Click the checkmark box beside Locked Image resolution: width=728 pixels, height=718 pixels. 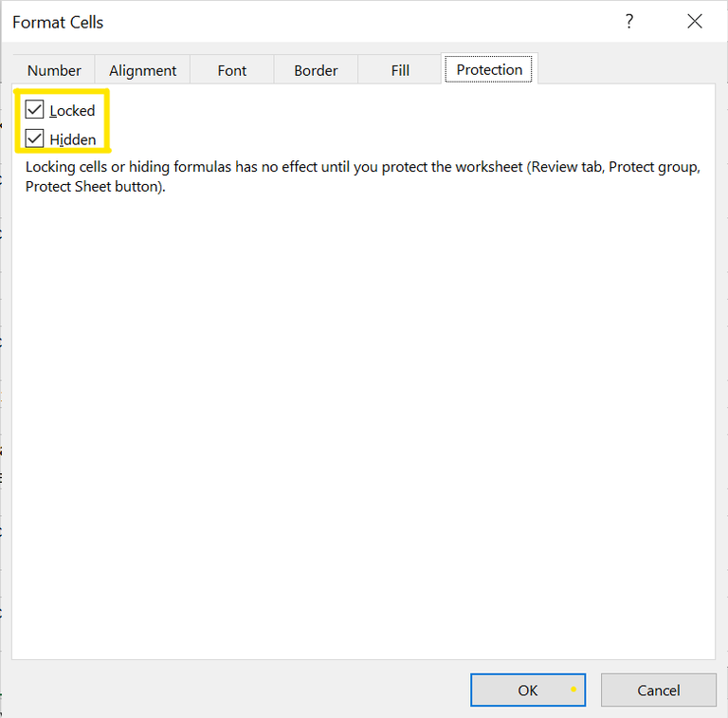pos(35,110)
